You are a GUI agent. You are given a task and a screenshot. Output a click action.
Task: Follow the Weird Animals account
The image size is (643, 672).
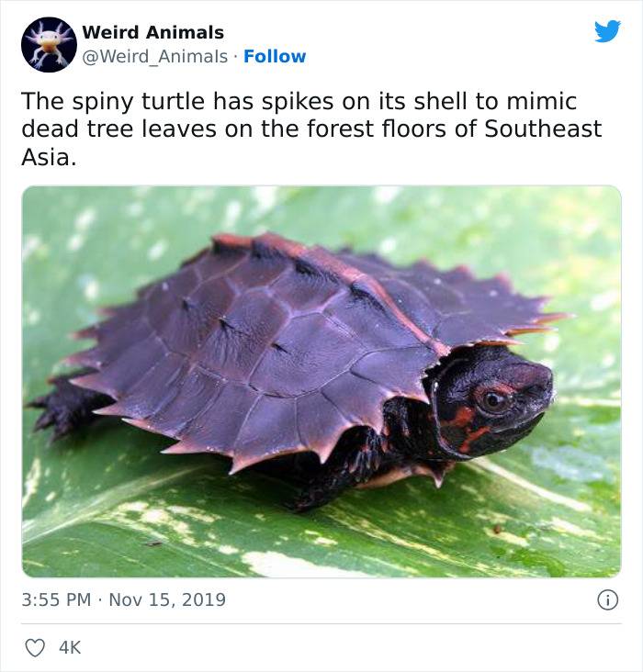(275, 56)
